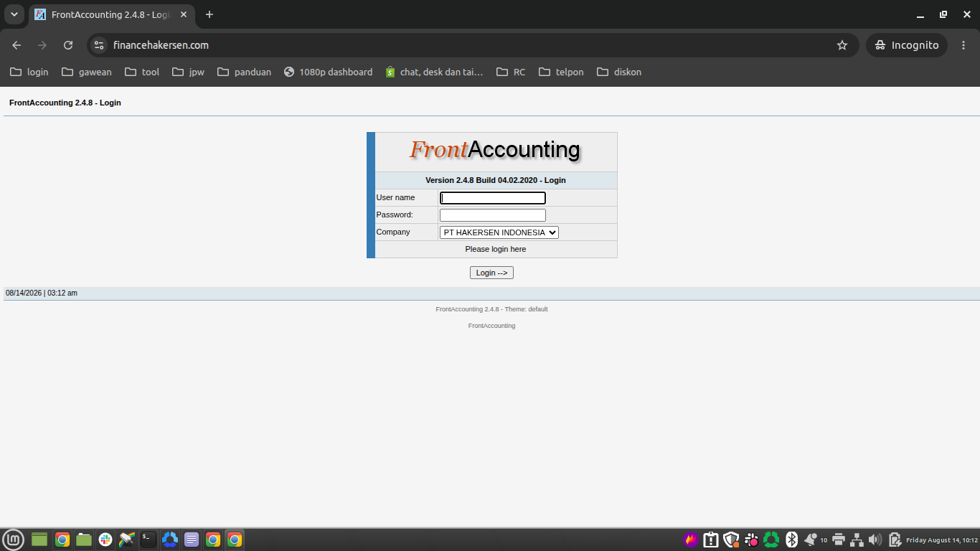Open the diskon bookmarks folder
The height and width of the screenshot is (551, 980).
click(619, 72)
